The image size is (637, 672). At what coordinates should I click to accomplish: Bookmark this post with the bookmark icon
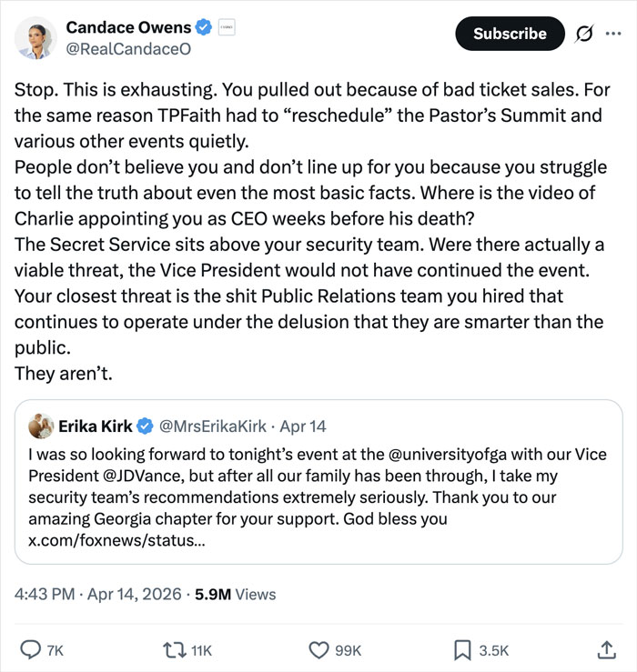(x=464, y=649)
